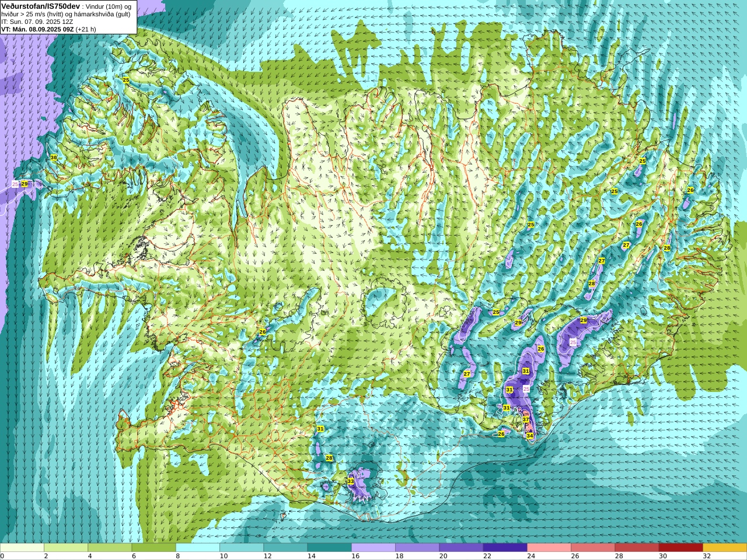Click the legend tick label '24'
Image resolution: width=747 pixels, height=560 pixels.
(x=531, y=556)
